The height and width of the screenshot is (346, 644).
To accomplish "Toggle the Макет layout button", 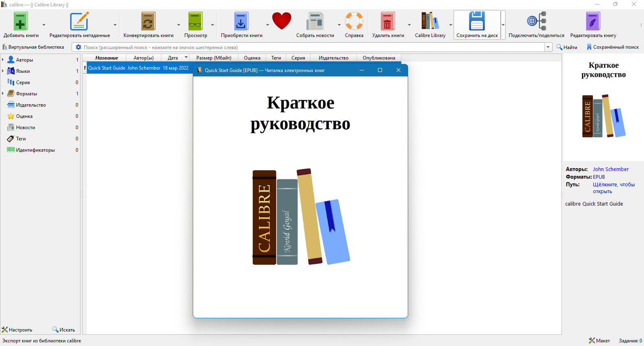I will pyautogui.click(x=599, y=341).
